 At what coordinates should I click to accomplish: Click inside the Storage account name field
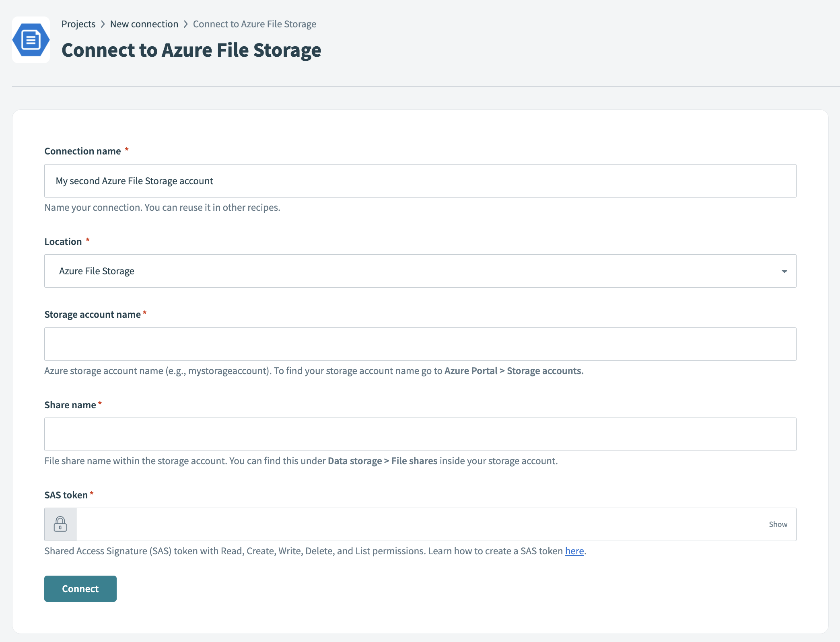tap(420, 344)
